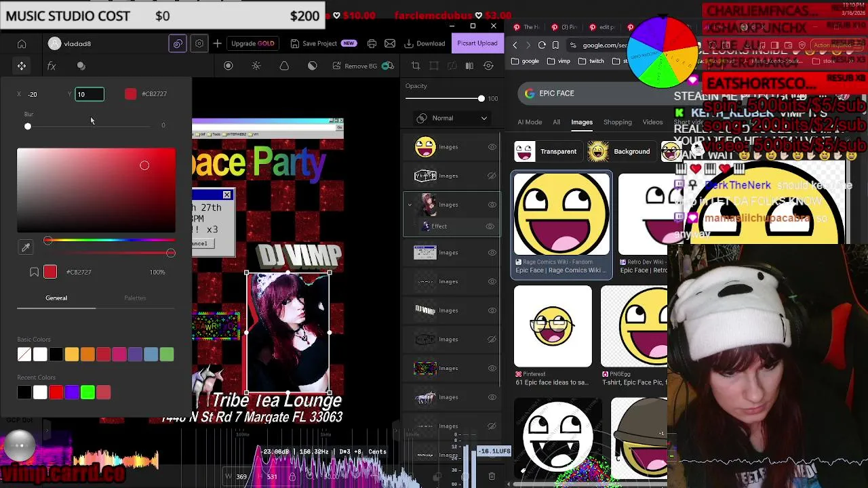Select the shape cutout icon
The width and height of the screenshot is (868, 488).
coord(284,66)
